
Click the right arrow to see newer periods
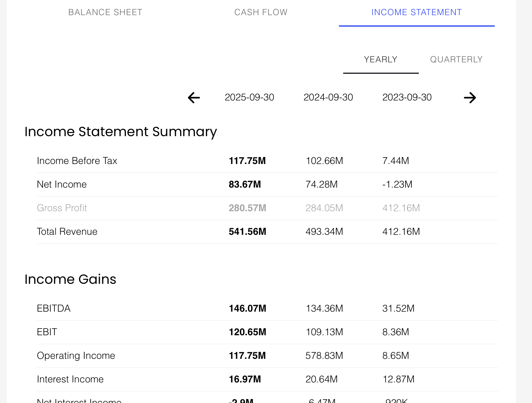tap(470, 97)
